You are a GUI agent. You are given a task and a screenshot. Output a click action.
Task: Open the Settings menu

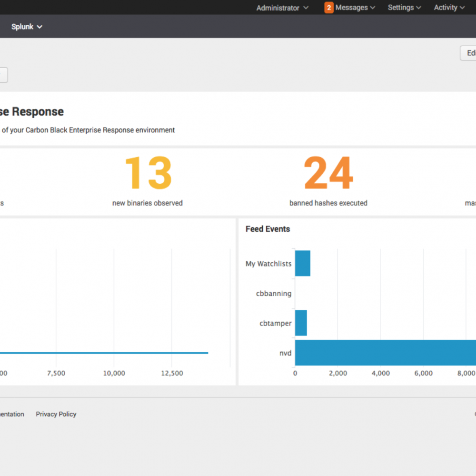pos(404,8)
